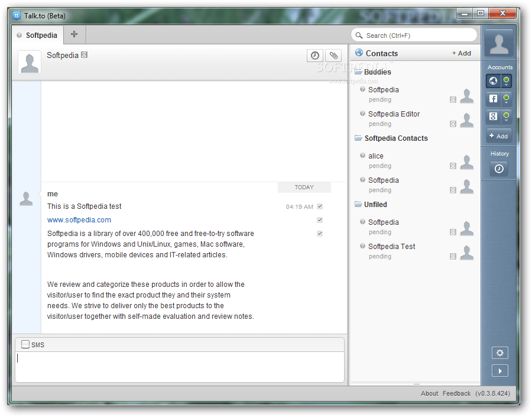
Task: Click the 04:19 AM timestamp
Action: click(x=299, y=206)
